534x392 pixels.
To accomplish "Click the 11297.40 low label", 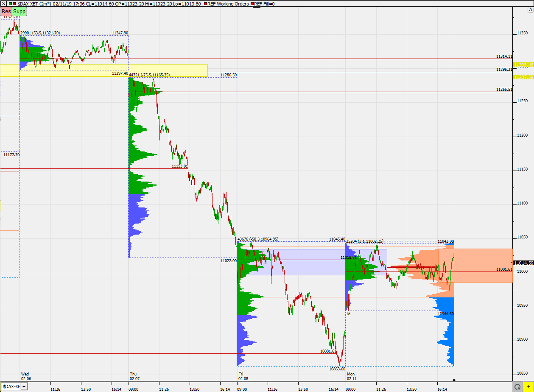I will (120, 73).
